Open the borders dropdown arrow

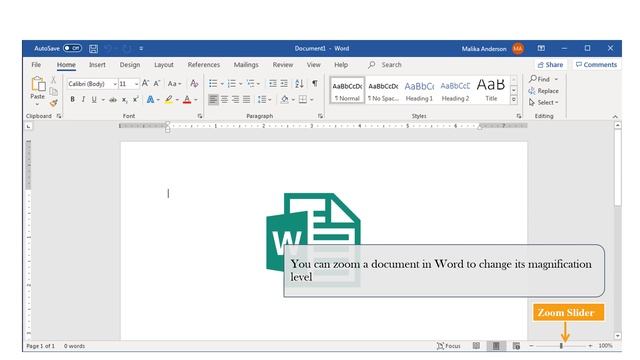pos(312,100)
